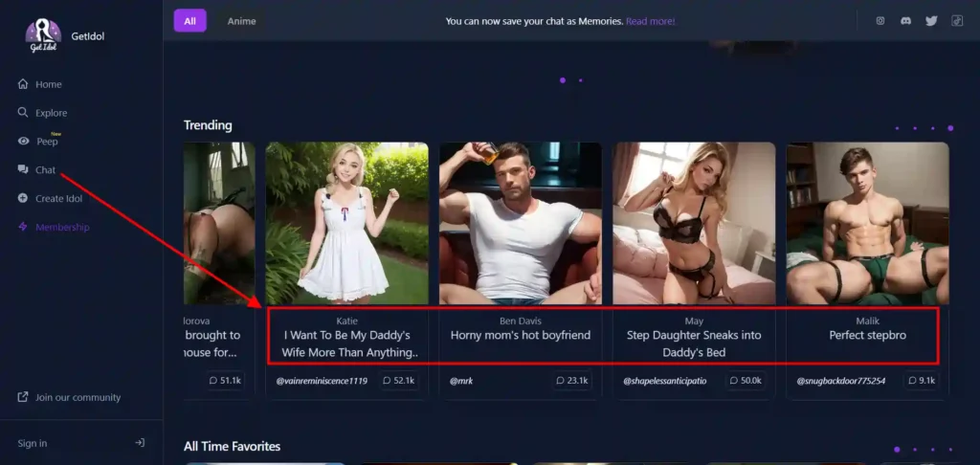
Task: Click the Create Idol plus icon
Action: click(23, 198)
